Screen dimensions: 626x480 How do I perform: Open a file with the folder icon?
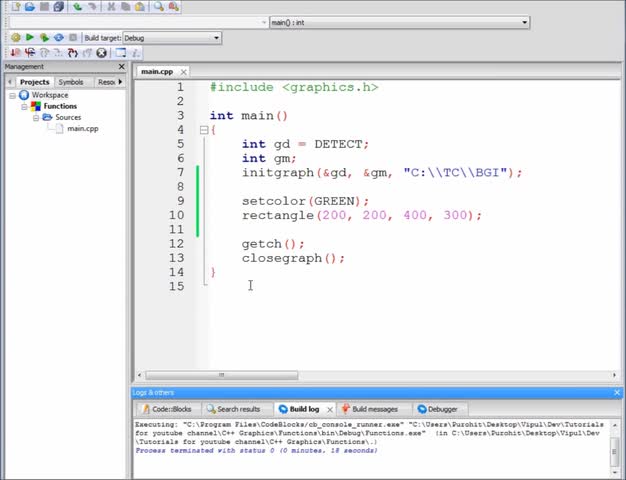tap(30, 6)
